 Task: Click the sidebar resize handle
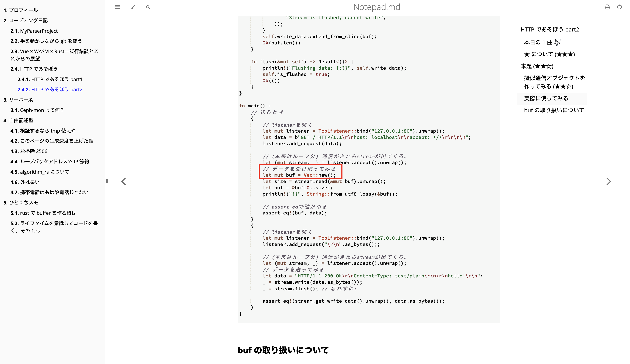pyautogui.click(x=107, y=181)
